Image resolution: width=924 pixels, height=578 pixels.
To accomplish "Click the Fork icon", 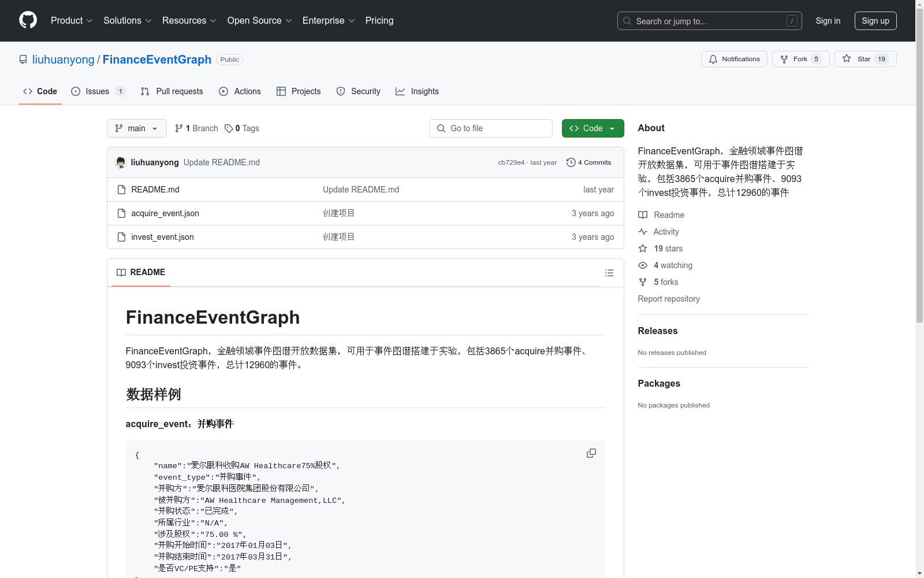I will (784, 59).
